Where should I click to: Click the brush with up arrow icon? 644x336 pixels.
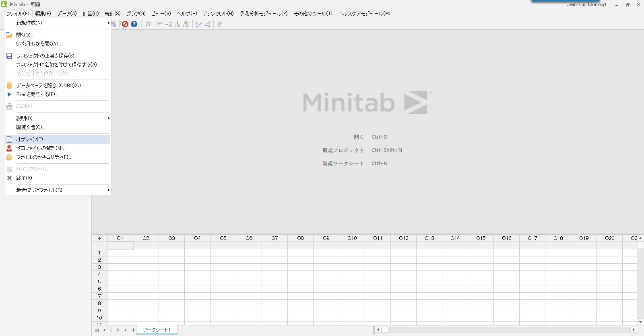(198, 24)
